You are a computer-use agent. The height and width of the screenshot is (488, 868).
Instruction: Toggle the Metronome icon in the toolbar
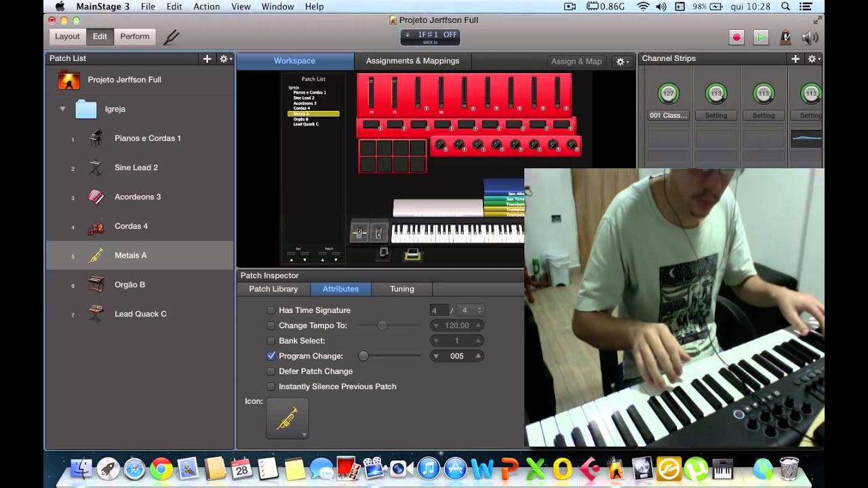[785, 37]
